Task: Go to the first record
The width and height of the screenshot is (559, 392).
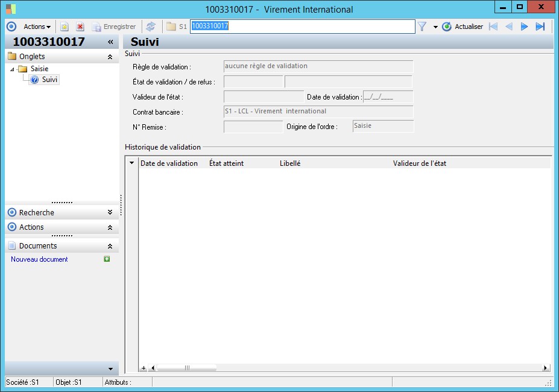Action: click(x=493, y=27)
